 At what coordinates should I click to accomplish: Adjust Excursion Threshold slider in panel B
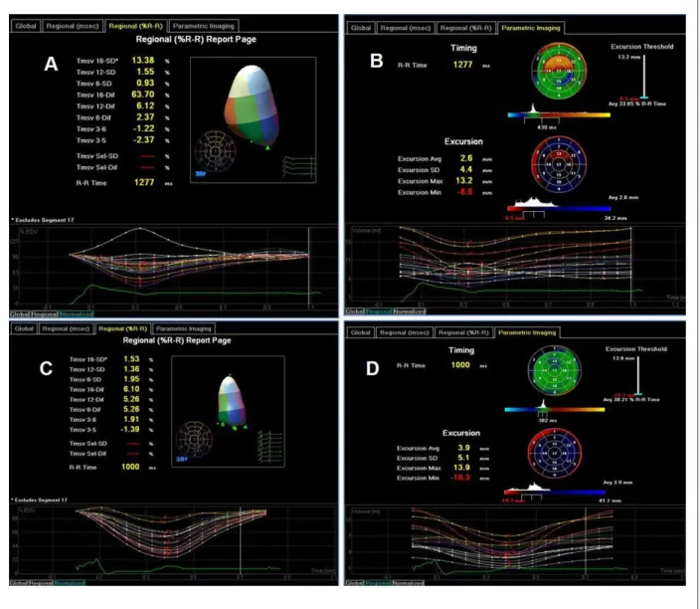[x=644, y=76]
